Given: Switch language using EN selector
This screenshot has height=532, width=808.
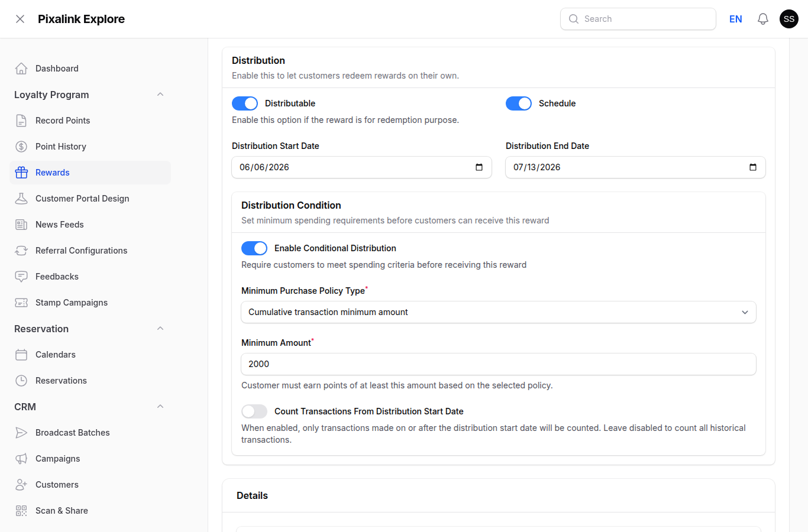Looking at the screenshot, I should pyautogui.click(x=736, y=19).
